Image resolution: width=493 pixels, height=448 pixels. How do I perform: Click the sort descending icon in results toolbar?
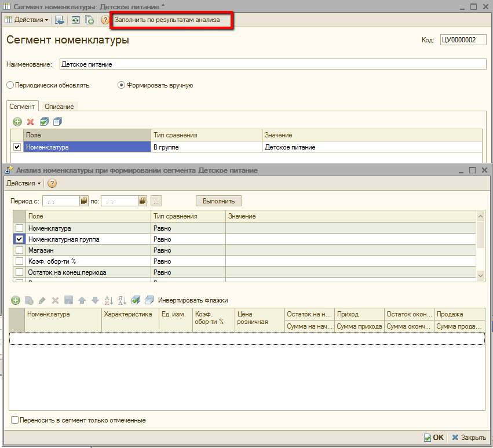tap(122, 300)
